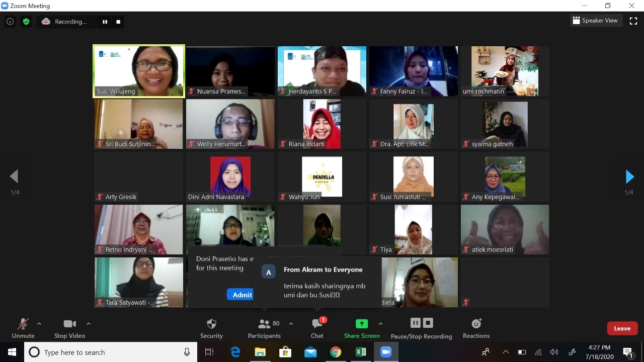
Task: Open the Chat panel
Action: click(x=317, y=328)
